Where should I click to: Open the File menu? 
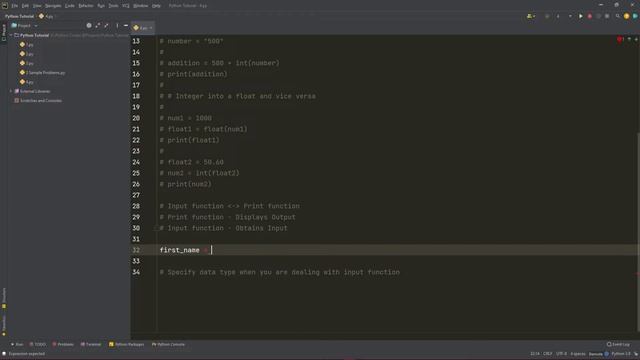(x=15, y=6)
